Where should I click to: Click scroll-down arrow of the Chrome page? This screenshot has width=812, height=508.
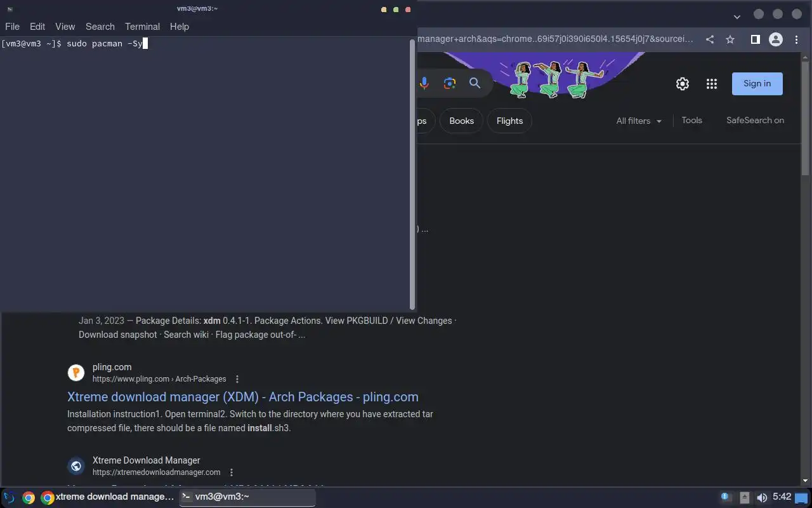[x=806, y=481]
